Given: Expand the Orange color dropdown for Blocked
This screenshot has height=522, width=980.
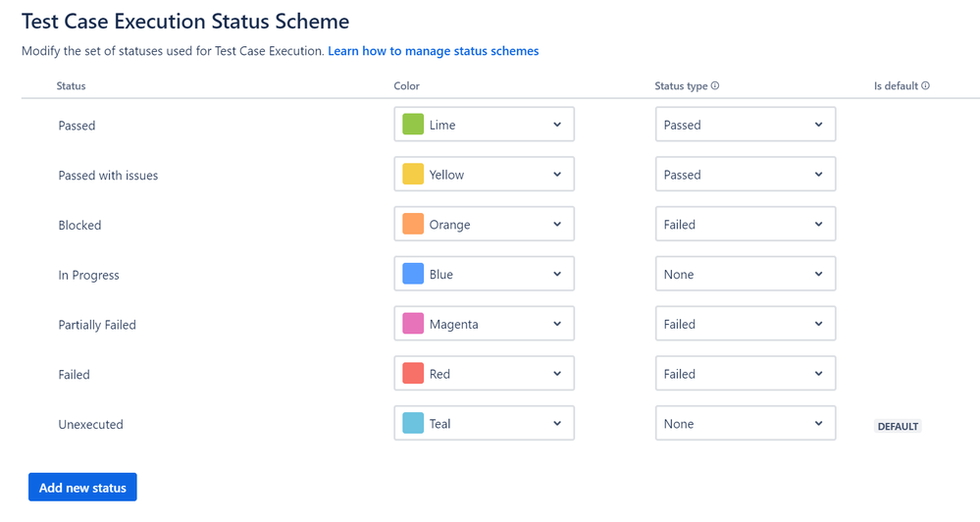Looking at the screenshot, I should (484, 225).
